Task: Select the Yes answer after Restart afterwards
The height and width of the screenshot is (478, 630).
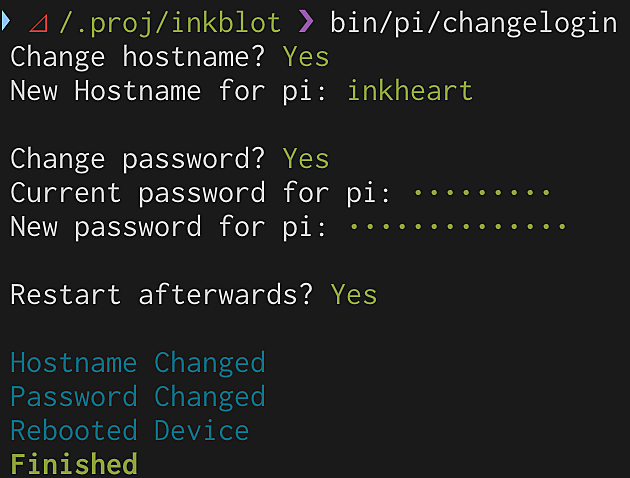Action: pos(354,294)
